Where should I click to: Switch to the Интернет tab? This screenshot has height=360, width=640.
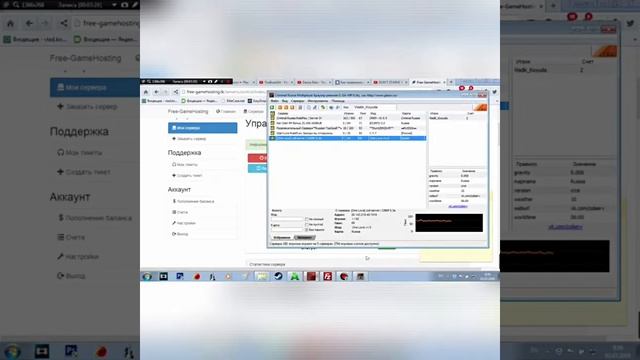[304, 238]
